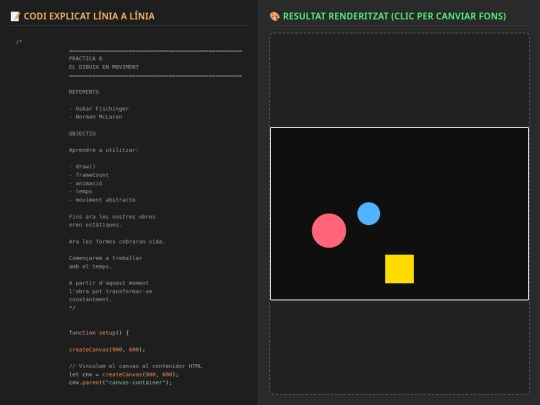This screenshot has width=540, height=405.
Task: Click the '- draw()' list line
Action: click(x=82, y=166)
